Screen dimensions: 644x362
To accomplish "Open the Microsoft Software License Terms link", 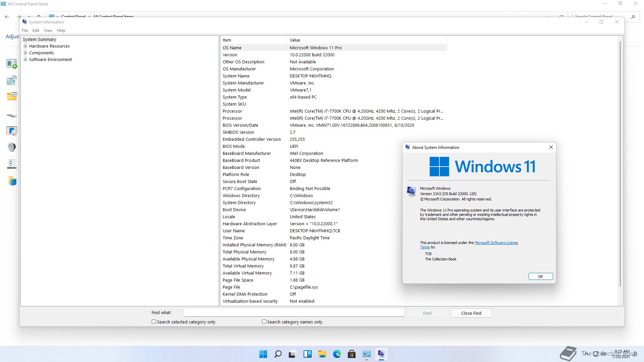I will click(x=496, y=243).
